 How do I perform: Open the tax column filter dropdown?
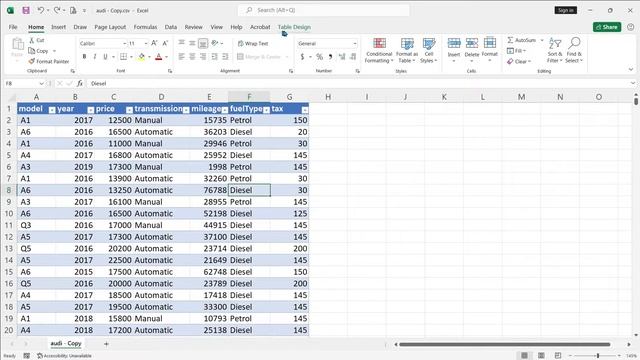coord(305,110)
